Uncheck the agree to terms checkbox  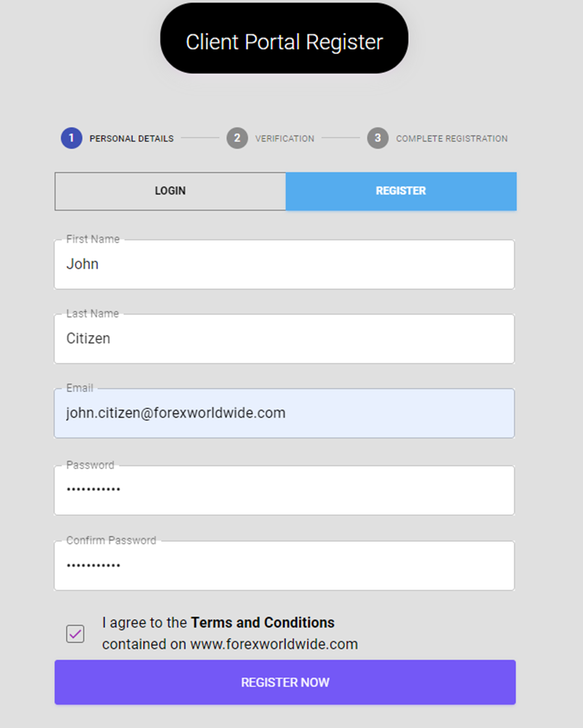click(x=75, y=634)
